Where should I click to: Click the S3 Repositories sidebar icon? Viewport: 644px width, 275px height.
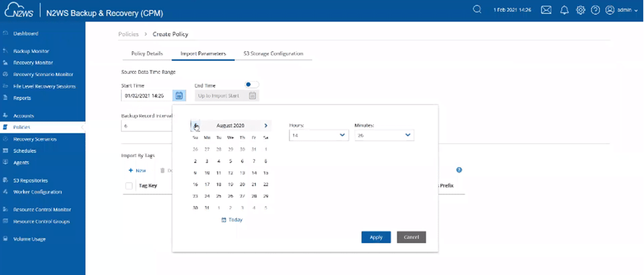[x=6, y=180]
